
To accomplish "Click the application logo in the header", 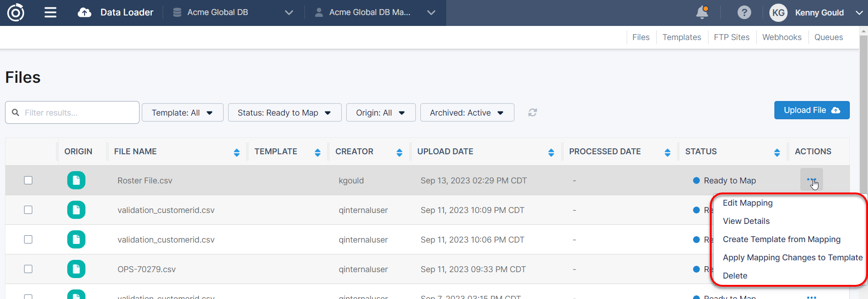I will pyautogui.click(x=16, y=12).
